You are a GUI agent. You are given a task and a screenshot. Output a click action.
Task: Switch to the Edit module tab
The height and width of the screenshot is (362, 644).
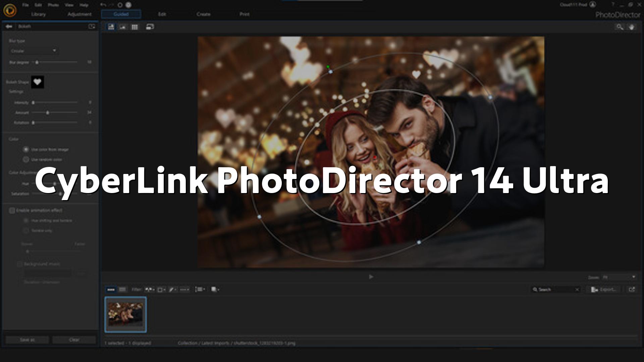click(162, 14)
